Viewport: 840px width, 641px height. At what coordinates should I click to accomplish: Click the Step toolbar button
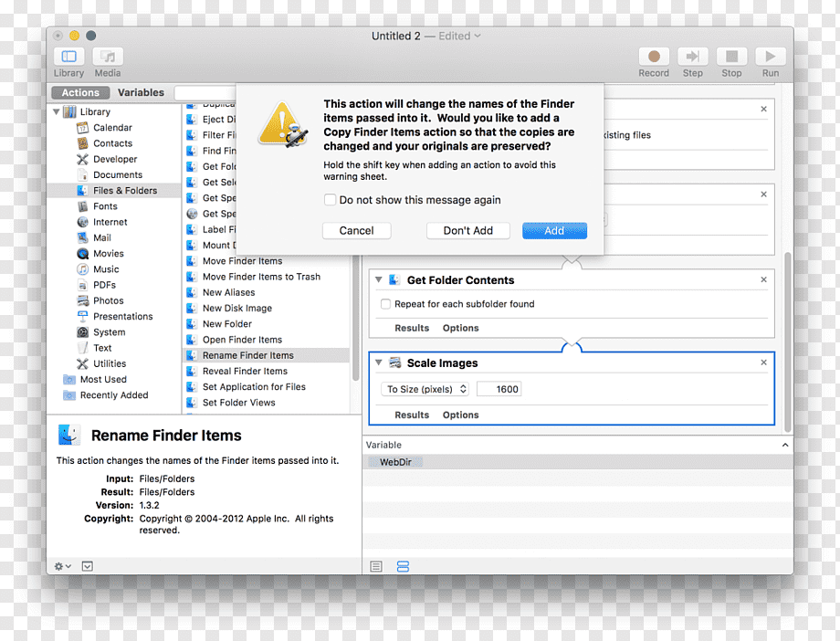coord(692,57)
